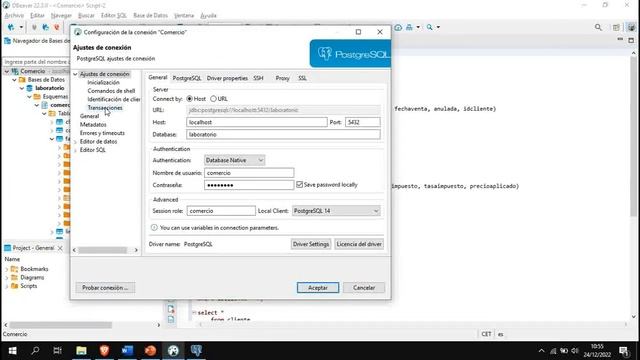Open the Ayuda menu
Image resolution: width=640 pixels, height=360 pixels.
tap(208, 16)
